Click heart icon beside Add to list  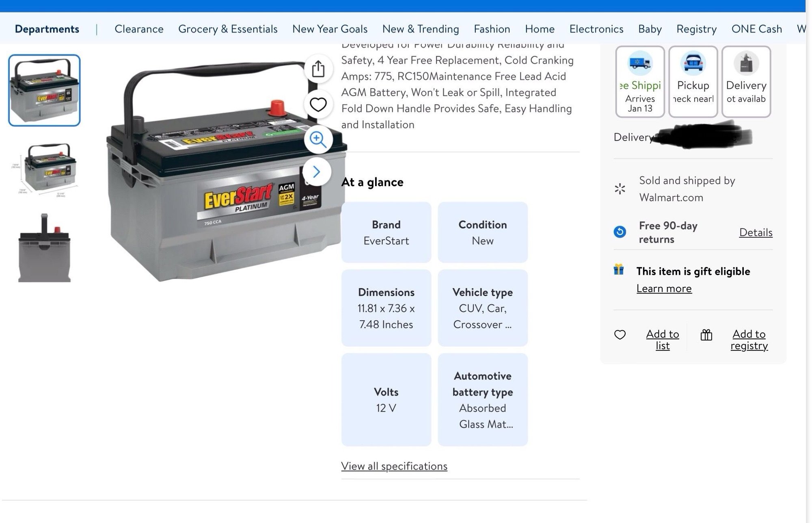620,334
